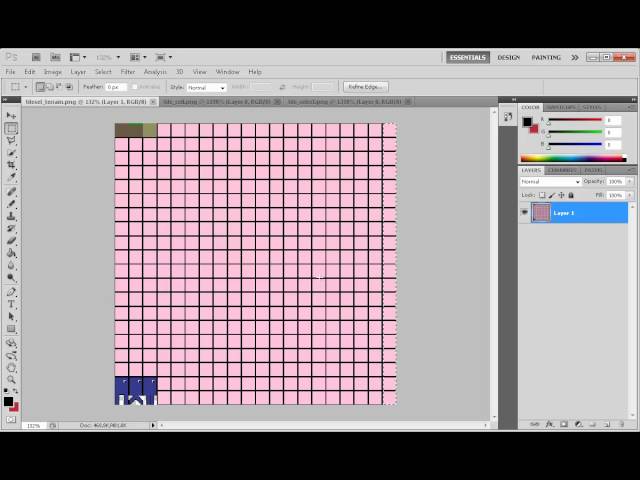
Task: Hide Layer 1 with the eye icon
Action: [x=524, y=212]
